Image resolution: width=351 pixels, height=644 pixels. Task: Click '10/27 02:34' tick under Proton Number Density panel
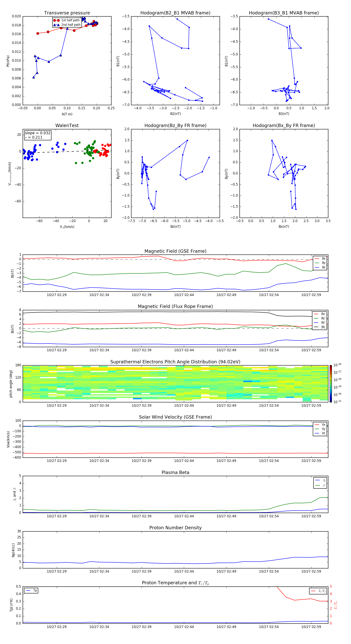pyautogui.click(x=99, y=571)
